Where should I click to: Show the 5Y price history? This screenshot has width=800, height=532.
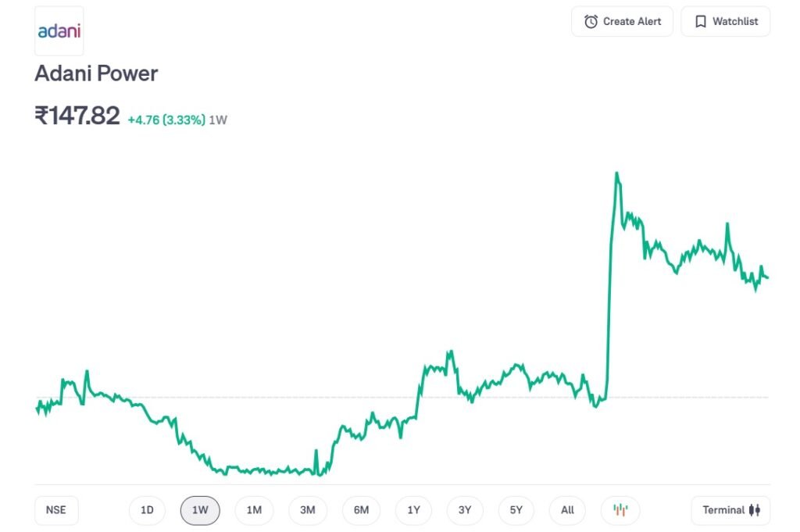(516, 509)
